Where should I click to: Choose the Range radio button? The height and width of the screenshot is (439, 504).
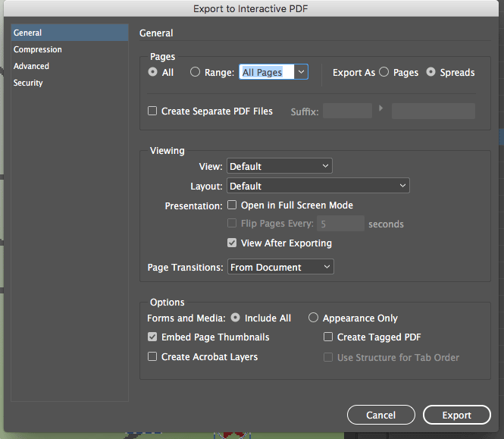(196, 72)
